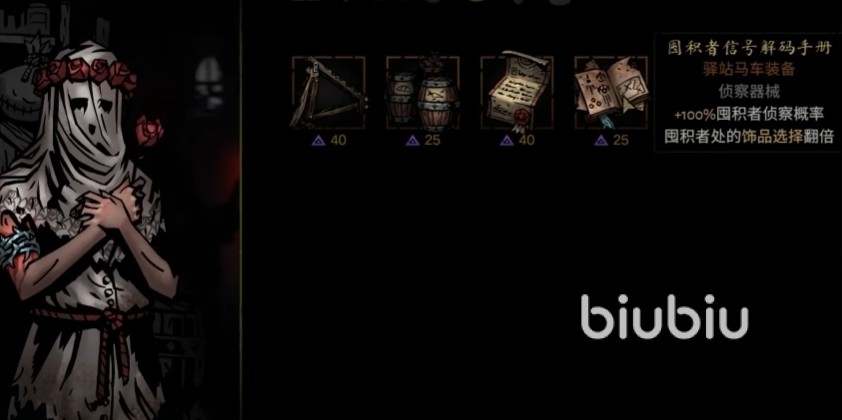Choose the sealed scroll with red wax
Viewport: 842px width, 420px height.
517,92
